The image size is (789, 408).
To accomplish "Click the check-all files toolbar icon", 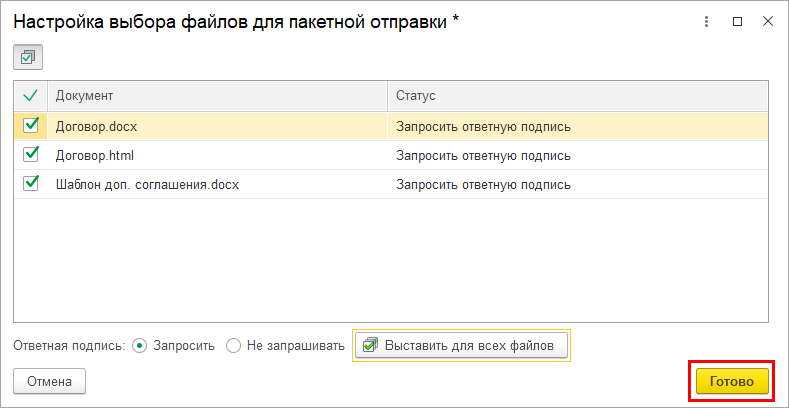I will [x=27, y=58].
